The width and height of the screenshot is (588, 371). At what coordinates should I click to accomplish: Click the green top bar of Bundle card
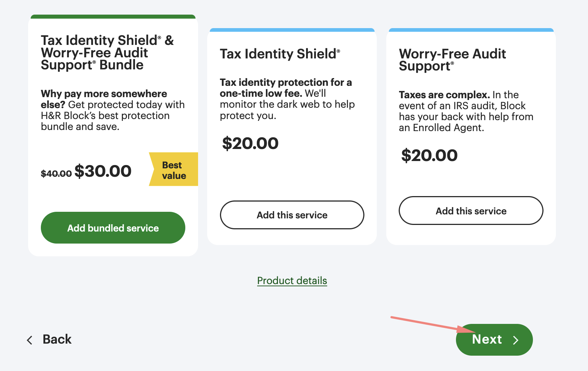click(113, 16)
